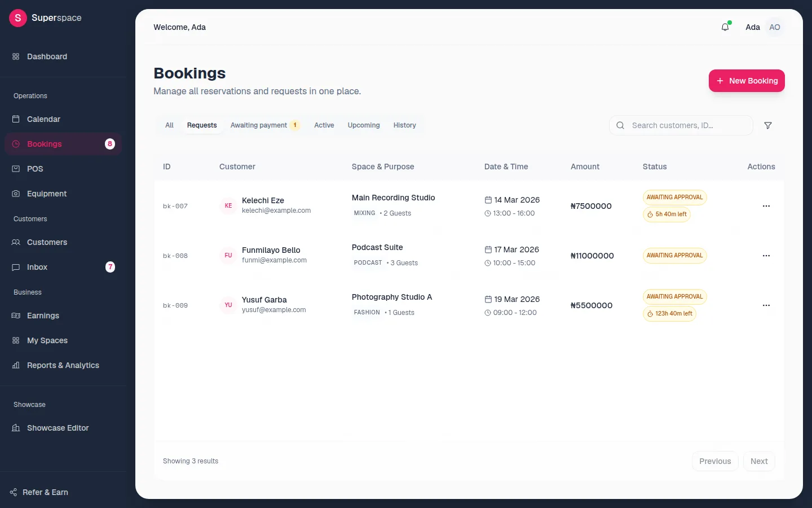Open the Showcase Editor

63,428
